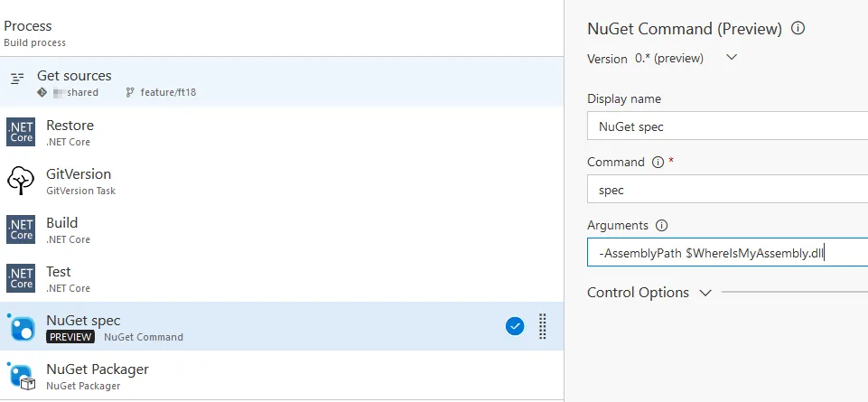Click the GitVersion tree icon

(21, 181)
